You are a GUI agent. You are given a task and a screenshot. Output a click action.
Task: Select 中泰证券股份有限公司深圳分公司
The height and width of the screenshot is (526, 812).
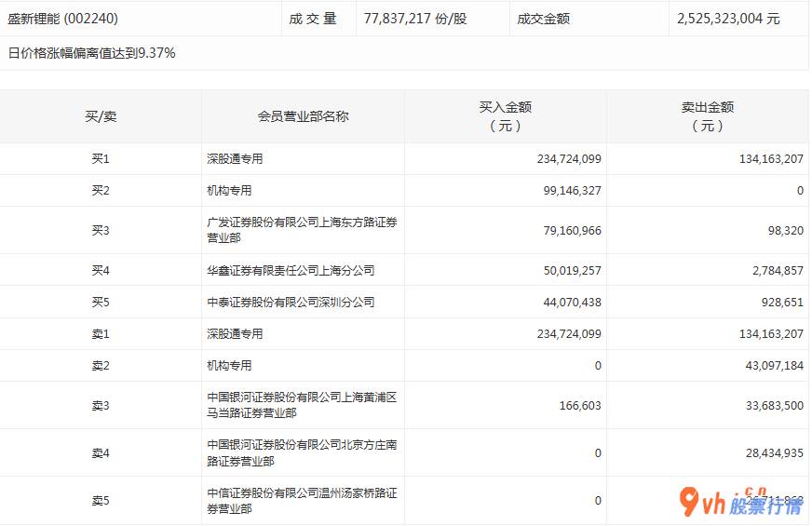(x=291, y=302)
